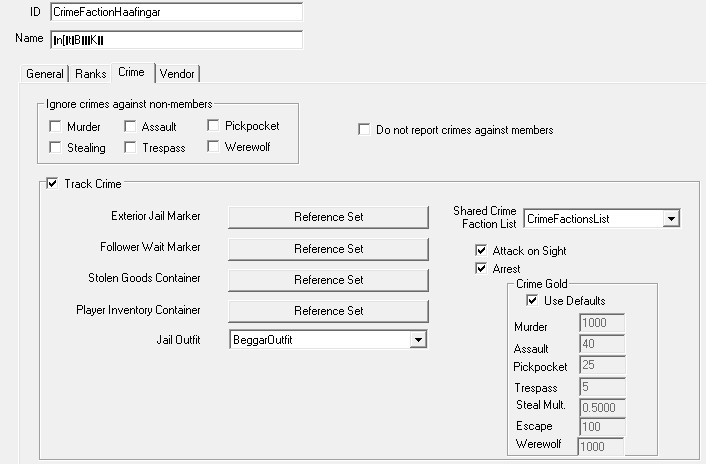The width and height of the screenshot is (706, 464).
Task: Select the Vendor tab
Action: (178, 73)
